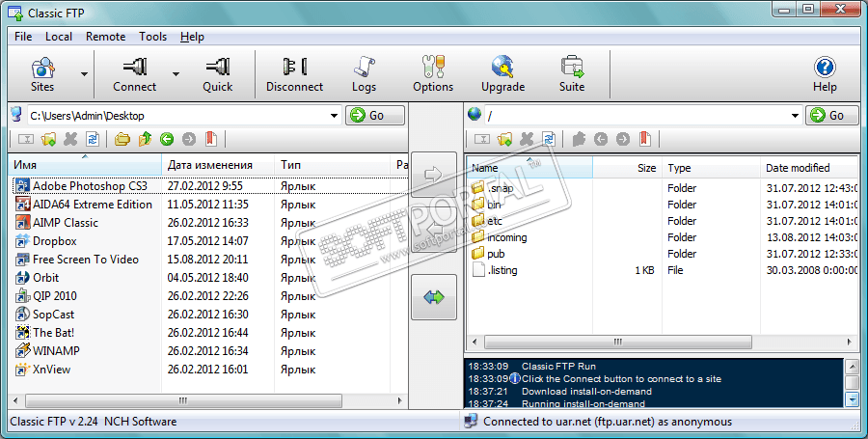Select AIDA64 Extreme Edition shortcut
Viewport: 868px width, 439px height.
click(84, 205)
